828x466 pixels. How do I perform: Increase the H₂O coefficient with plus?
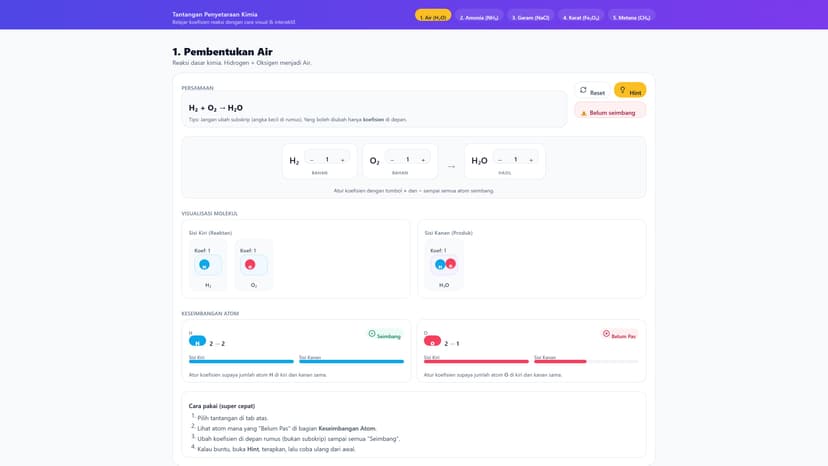click(x=531, y=160)
